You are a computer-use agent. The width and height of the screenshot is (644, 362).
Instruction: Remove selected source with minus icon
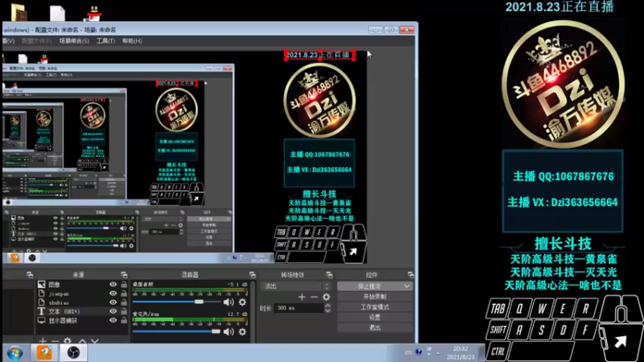click(x=55, y=340)
